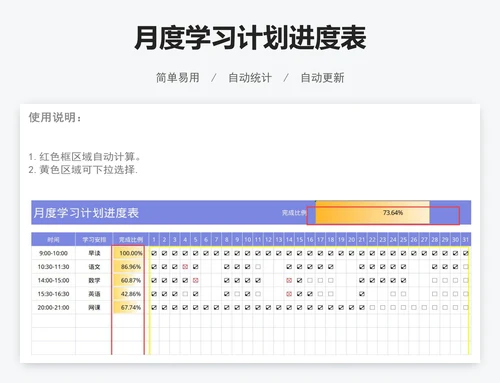Viewport: 500px width, 383px height.
Task: Check the empty 数学 box under day 16
Action: point(310,280)
